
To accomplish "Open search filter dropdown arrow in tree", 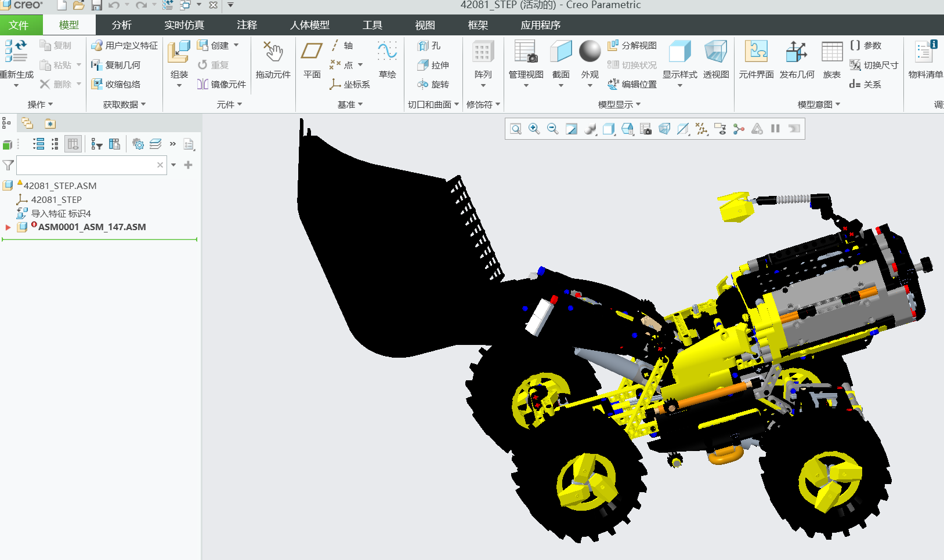I will pos(173,165).
